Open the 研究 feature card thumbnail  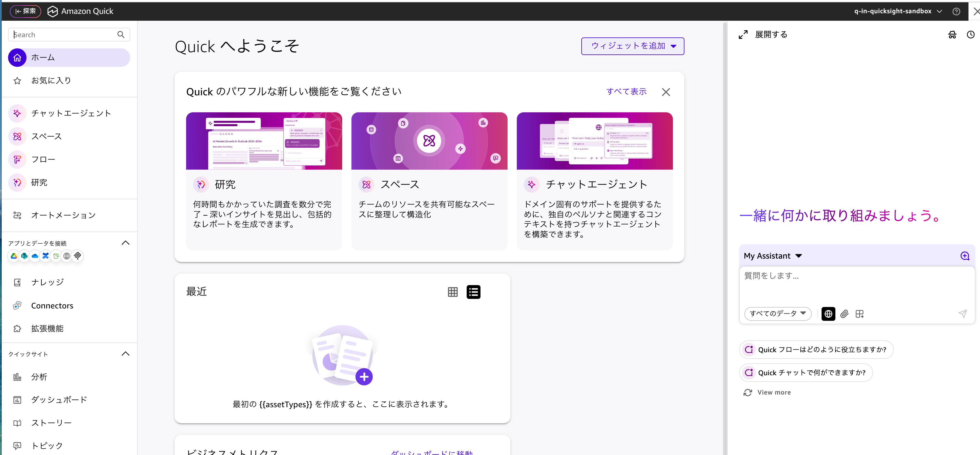coord(264,141)
